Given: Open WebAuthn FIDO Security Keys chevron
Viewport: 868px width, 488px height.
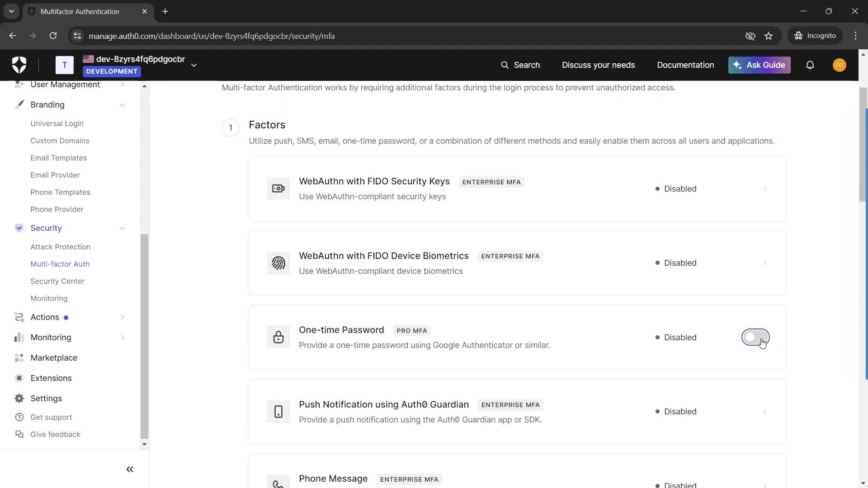Looking at the screenshot, I should tap(765, 189).
